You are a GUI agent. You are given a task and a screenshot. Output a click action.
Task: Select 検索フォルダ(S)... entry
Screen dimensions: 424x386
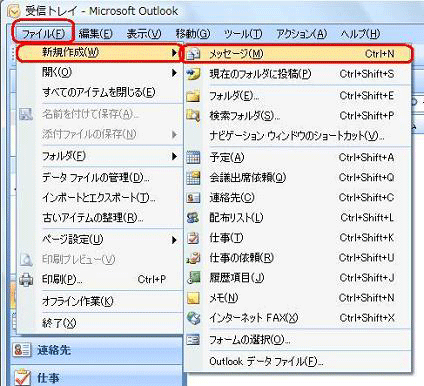point(298,116)
